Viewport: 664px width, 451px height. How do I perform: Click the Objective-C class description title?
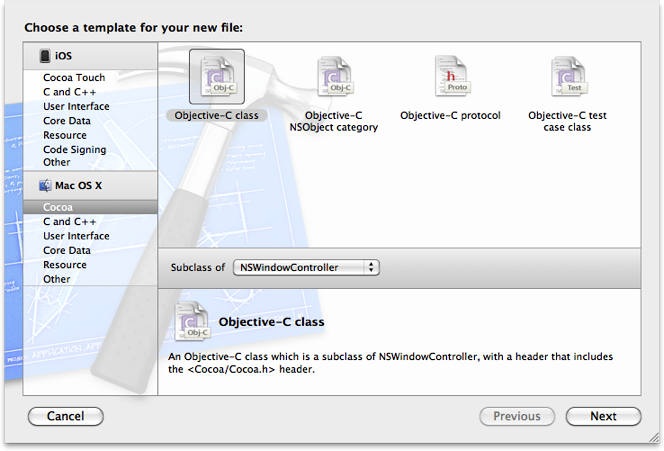pyautogui.click(x=271, y=322)
